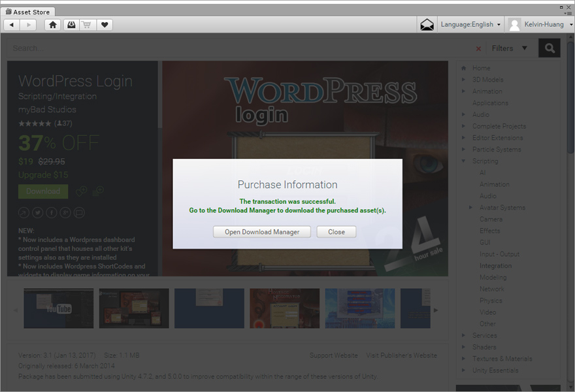Expand the Complete Projects category
This screenshot has height=392, width=575.
coord(463,126)
